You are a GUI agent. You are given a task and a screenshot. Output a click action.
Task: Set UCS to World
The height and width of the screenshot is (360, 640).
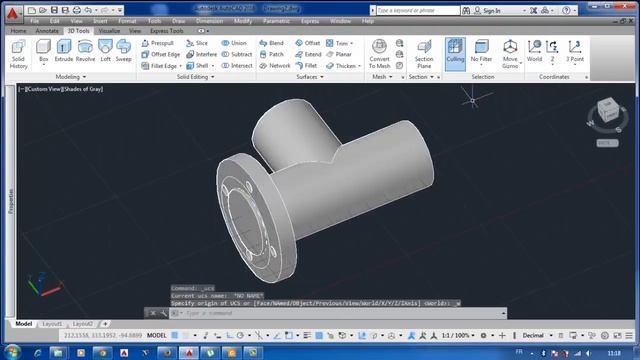click(534, 51)
